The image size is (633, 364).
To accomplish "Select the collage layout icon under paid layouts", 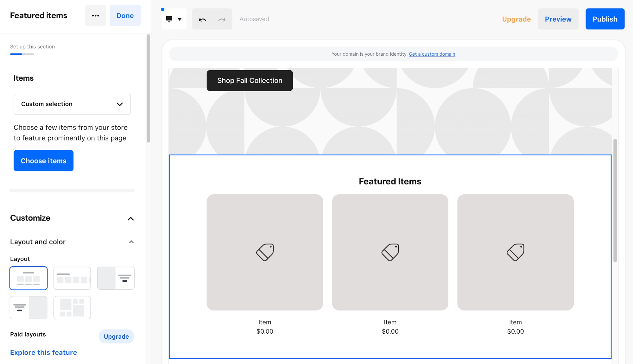I will click(72, 307).
